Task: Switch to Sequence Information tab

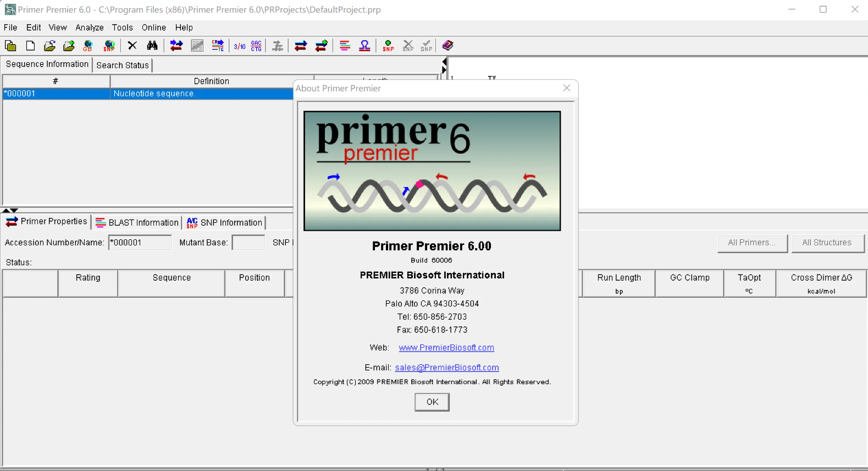Action: [47, 64]
